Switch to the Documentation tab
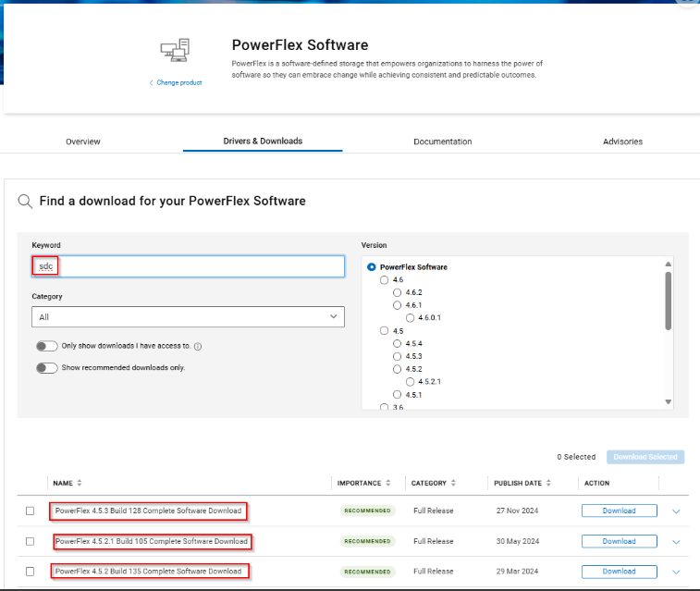Viewport: 700px width, 591px height. pos(442,142)
